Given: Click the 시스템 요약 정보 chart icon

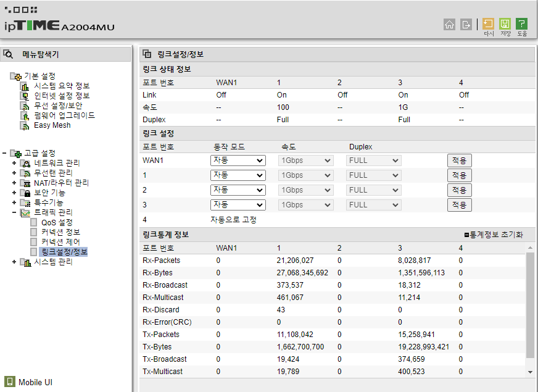Looking at the screenshot, I should 25,86.
